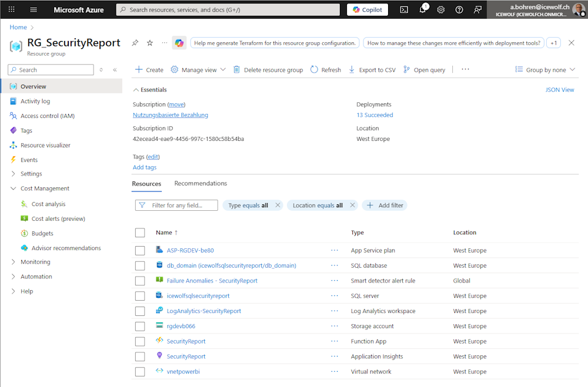Open Cloud Shell from the top bar
Screen dimensions: 588x387
pyautogui.click(x=404, y=9)
